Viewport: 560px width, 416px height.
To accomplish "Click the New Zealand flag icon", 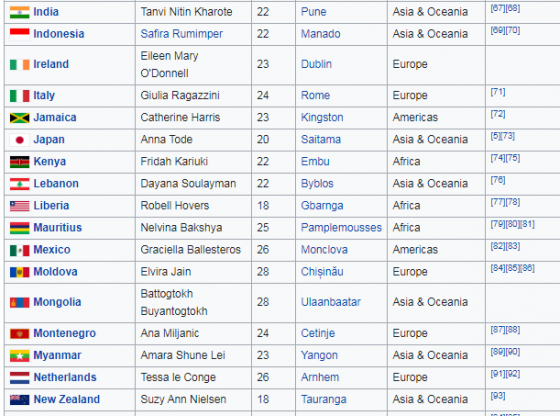I will (19, 400).
